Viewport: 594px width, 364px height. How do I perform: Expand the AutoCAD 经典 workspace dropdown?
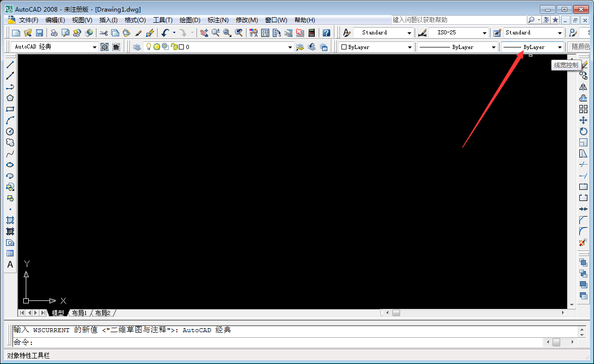point(94,46)
